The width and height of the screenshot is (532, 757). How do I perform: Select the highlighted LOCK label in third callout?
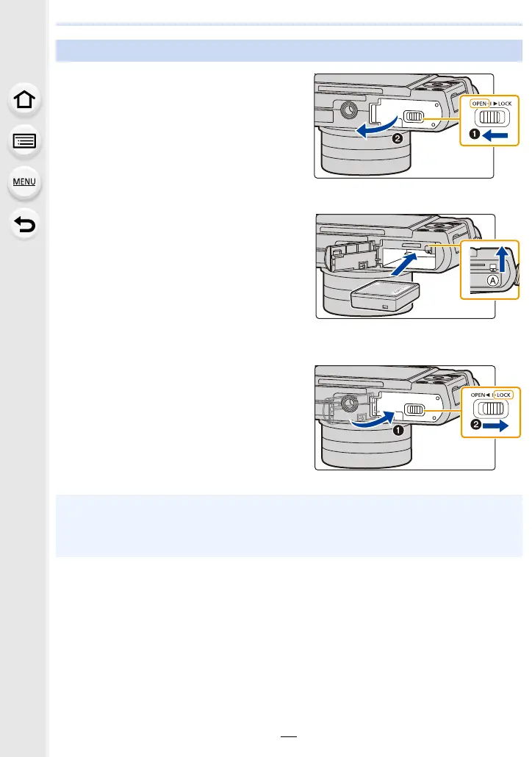point(503,395)
